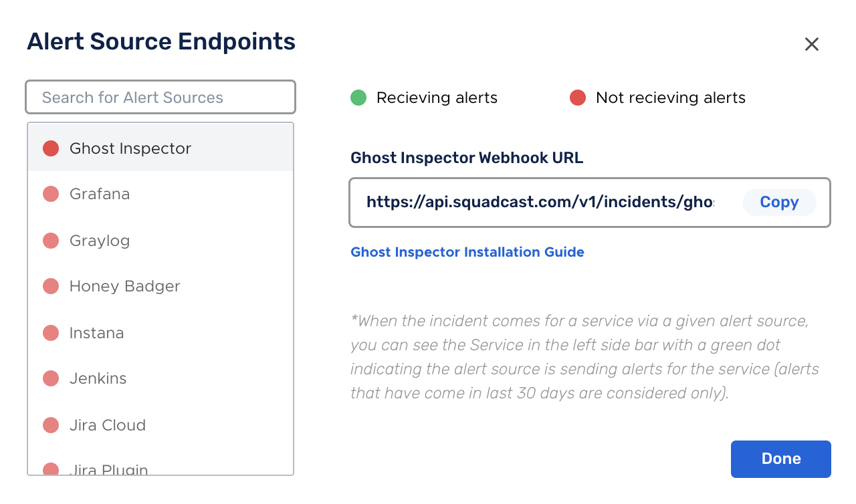The height and width of the screenshot is (504, 856).
Task: Click the status dot next to Honey Badger
Action: [x=51, y=286]
